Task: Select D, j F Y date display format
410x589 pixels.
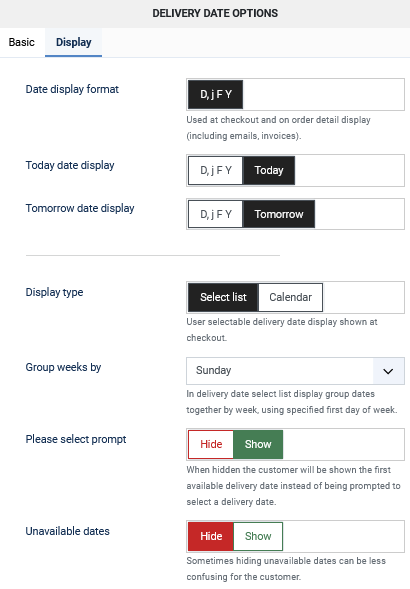Action: [216, 94]
